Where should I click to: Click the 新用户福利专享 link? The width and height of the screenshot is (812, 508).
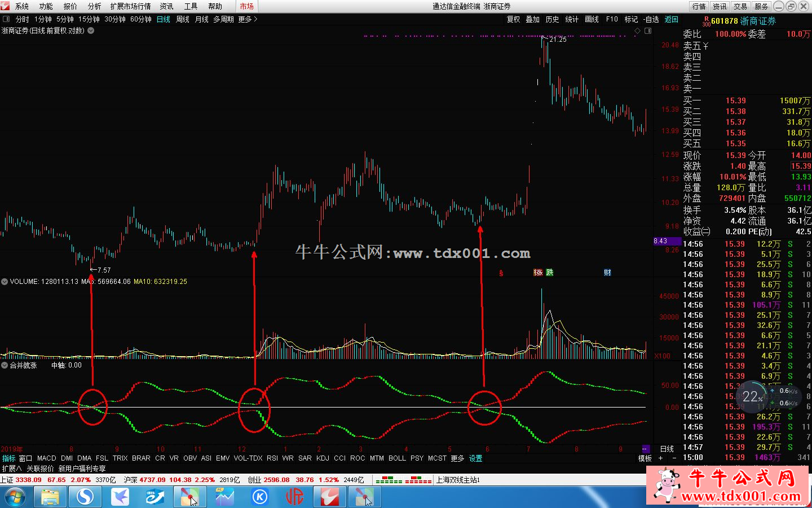(82, 468)
